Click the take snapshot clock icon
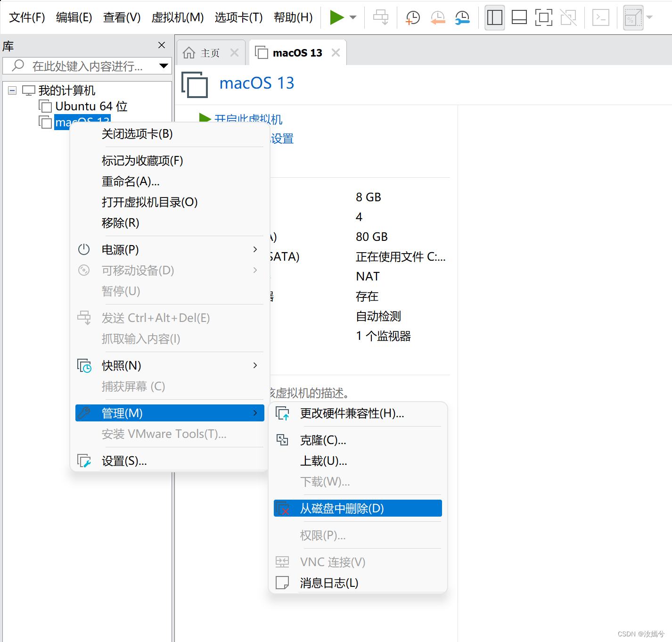672x642 pixels. 413,17
